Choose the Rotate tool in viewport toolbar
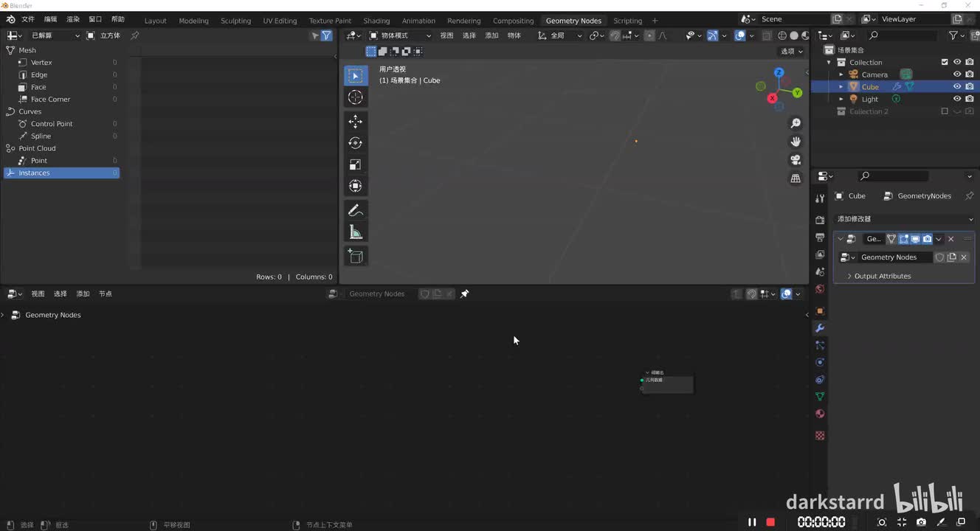 (x=356, y=143)
